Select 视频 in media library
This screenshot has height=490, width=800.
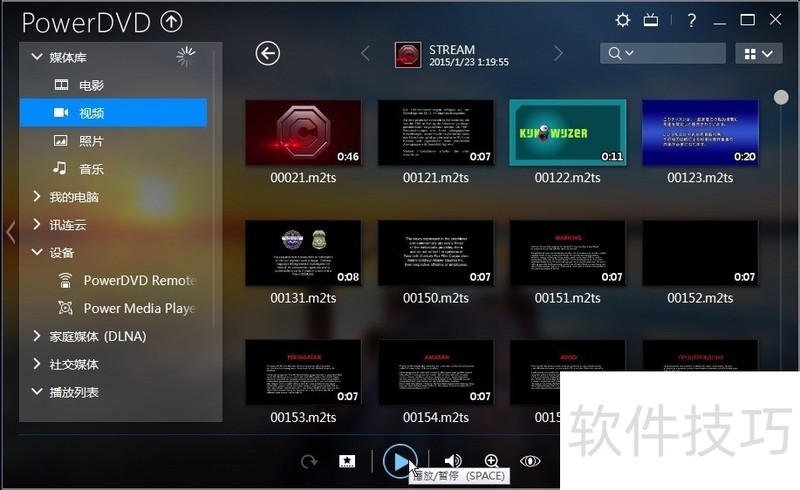[113, 113]
